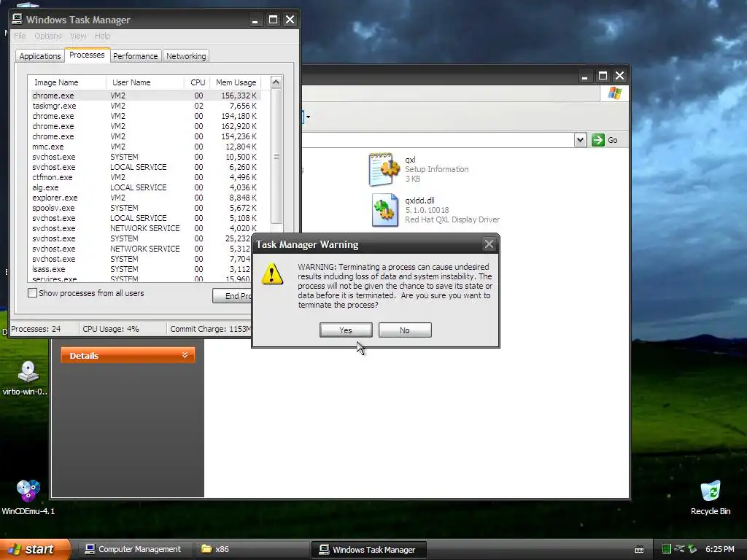
Task: Click the Start button
Action: [x=35, y=549]
